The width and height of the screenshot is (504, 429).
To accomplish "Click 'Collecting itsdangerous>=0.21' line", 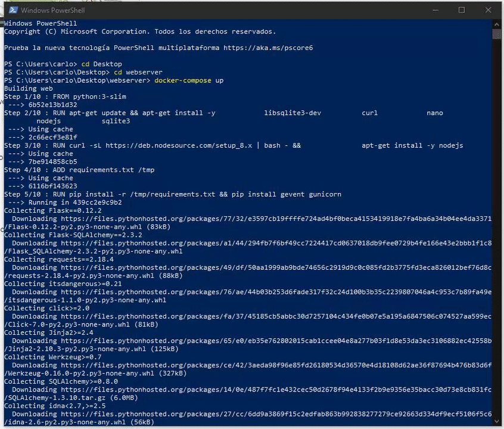I will 63,284.
